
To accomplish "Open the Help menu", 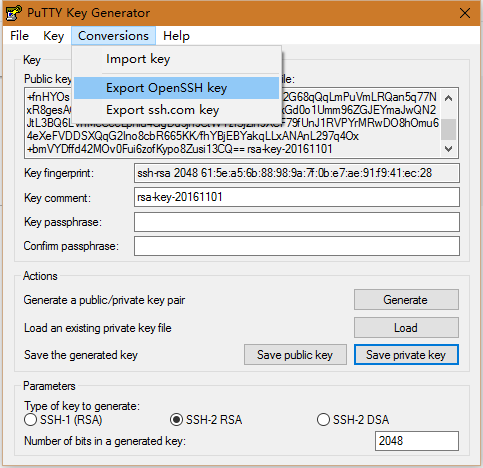I will (x=176, y=36).
